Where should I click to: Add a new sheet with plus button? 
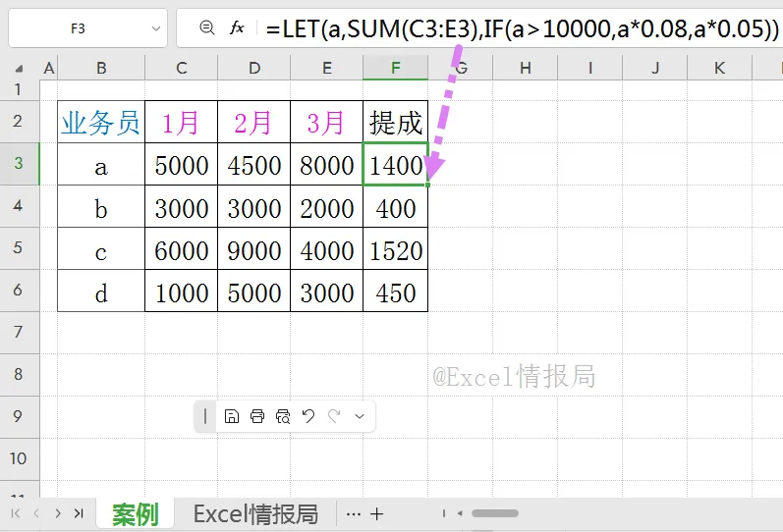pos(377,513)
